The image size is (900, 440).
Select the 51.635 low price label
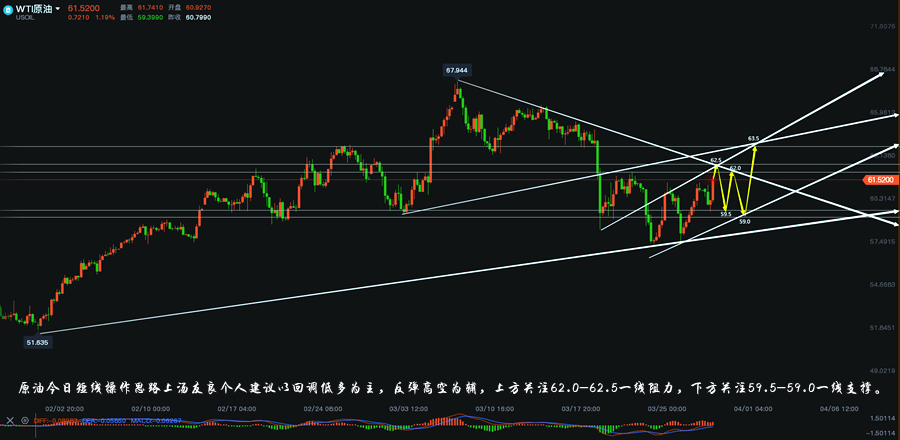[x=36, y=342]
